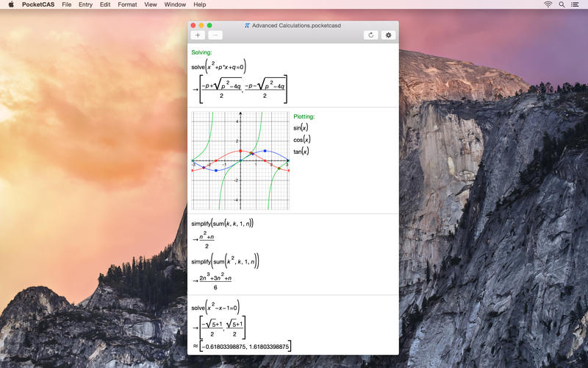
Task: Click the green zoom window button
Action: click(x=209, y=25)
